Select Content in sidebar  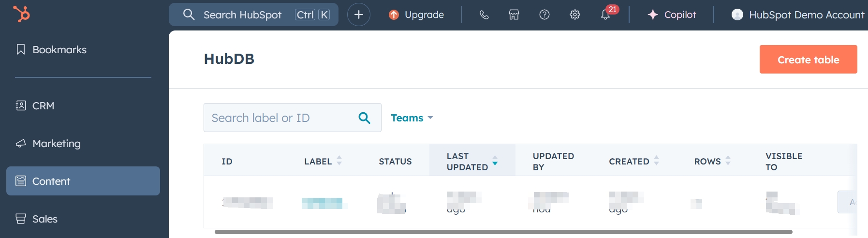[x=83, y=181]
